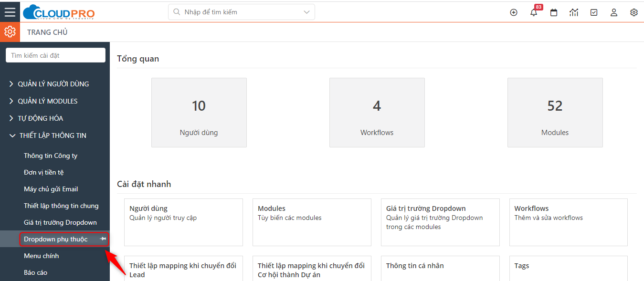This screenshot has width=644, height=281.
Task: Expand the global search dropdown arrow
Action: pos(307,12)
